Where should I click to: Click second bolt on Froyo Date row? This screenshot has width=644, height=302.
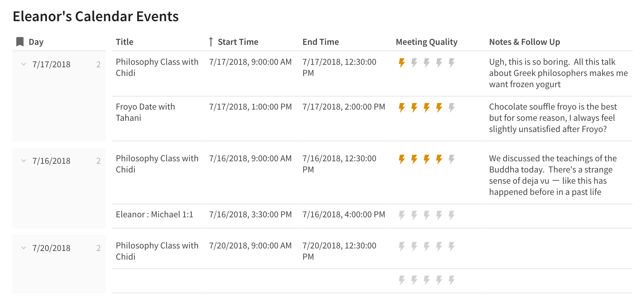[x=414, y=108]
